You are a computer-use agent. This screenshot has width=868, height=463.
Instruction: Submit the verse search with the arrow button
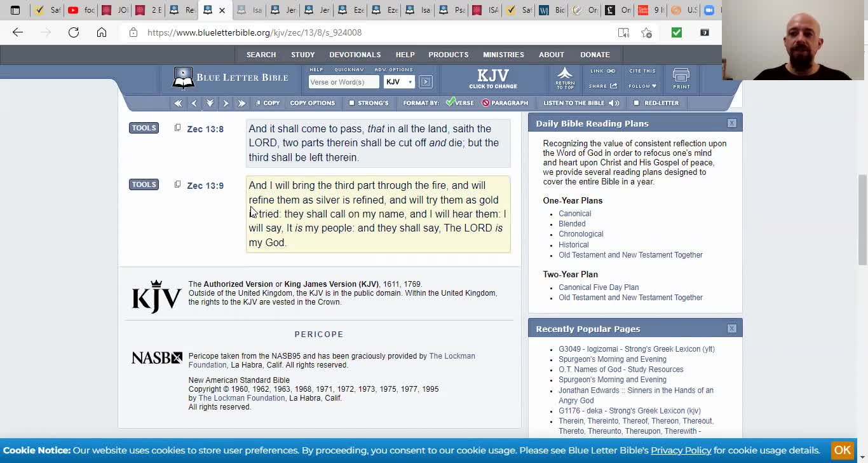[x=426, y=81]
